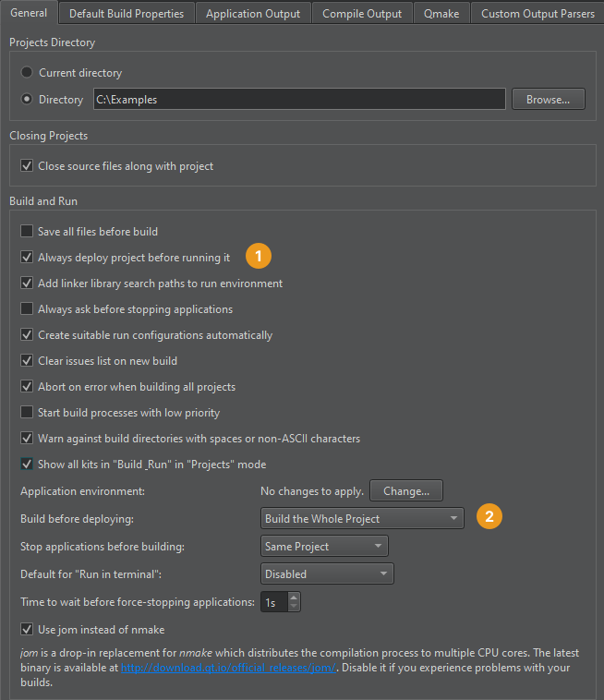
Task: Open the jom download link
Action: [228, 668]
